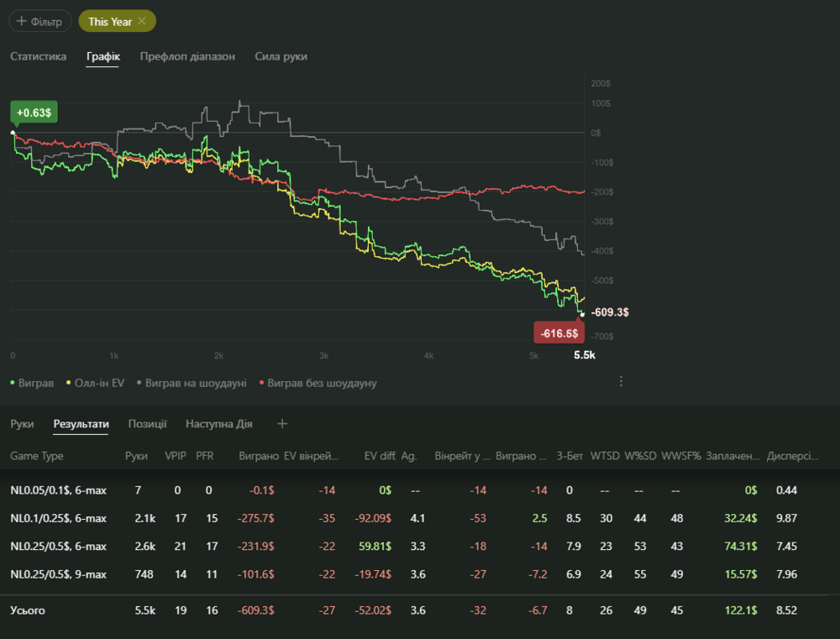Open the Сила руки tab
Image resolution: width=840 pixels, height=639 pixels.
point(281,56)
